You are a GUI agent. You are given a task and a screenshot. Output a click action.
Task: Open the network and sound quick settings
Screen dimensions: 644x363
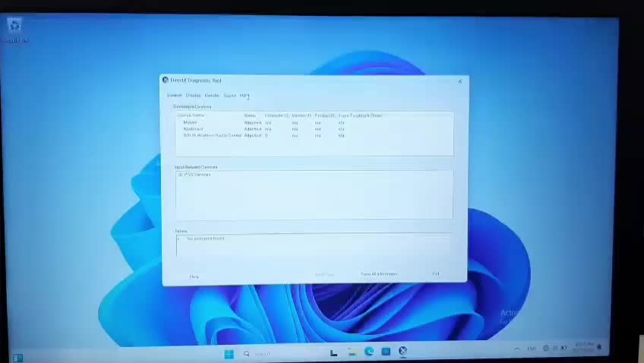pos(554,348)
